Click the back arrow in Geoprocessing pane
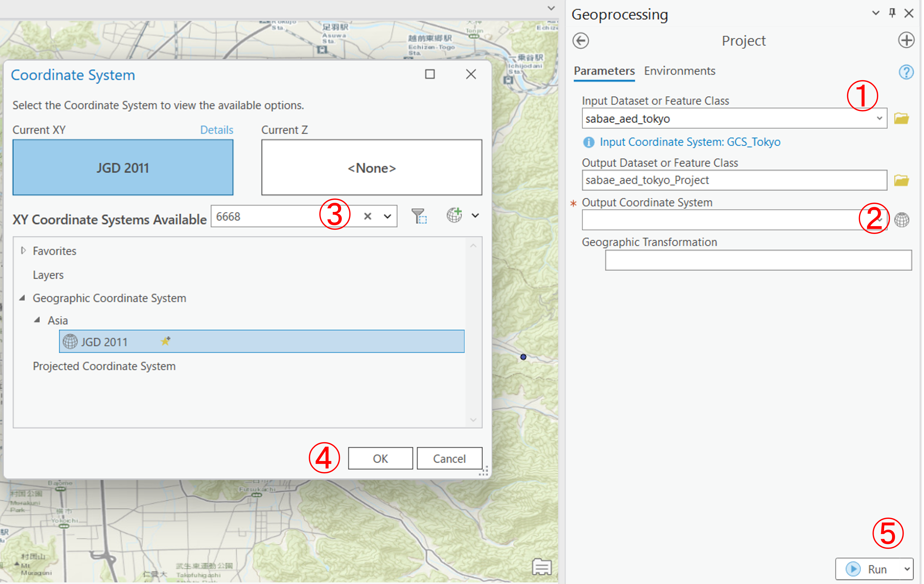Image resolution: width=924 pixels, height=584 pixels. coord(581,40)
